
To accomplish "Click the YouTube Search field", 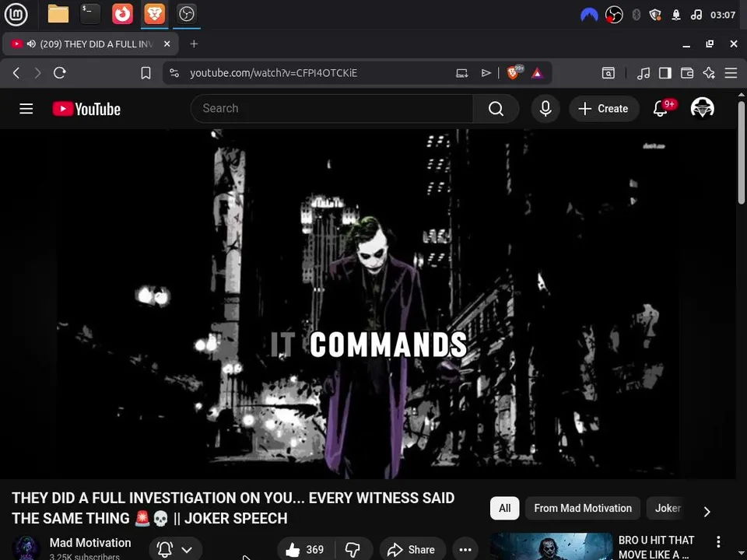I will pos(332,109).
